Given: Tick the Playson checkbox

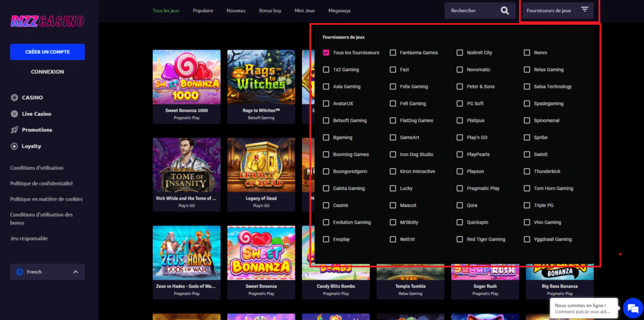Looking at the screenshot, I should point(460,171).
